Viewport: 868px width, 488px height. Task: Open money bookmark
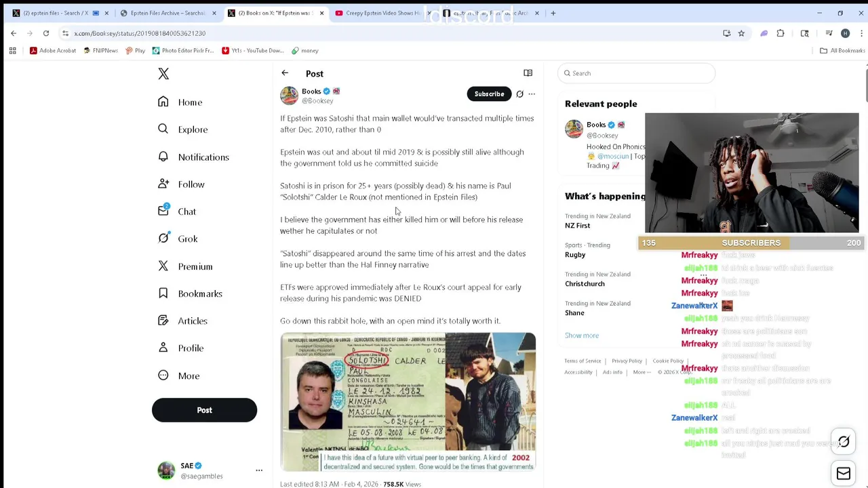(305, 50)
